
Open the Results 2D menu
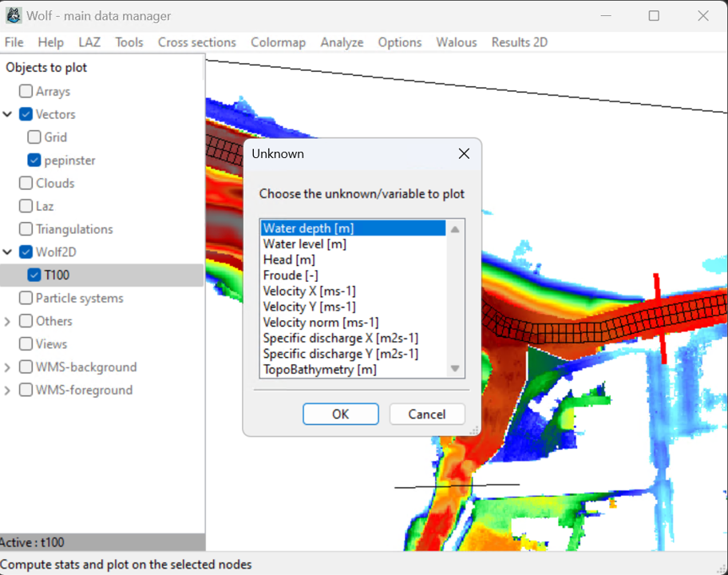[519, 42]
